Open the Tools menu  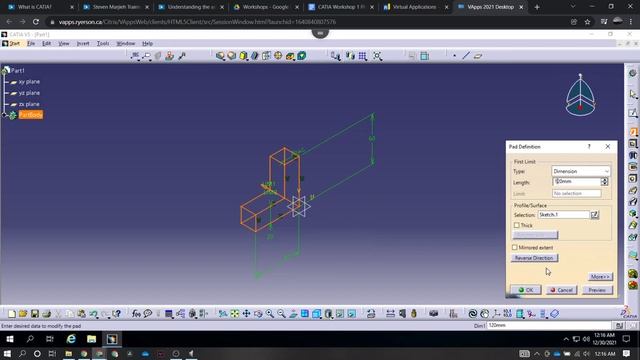pos(103,43)
